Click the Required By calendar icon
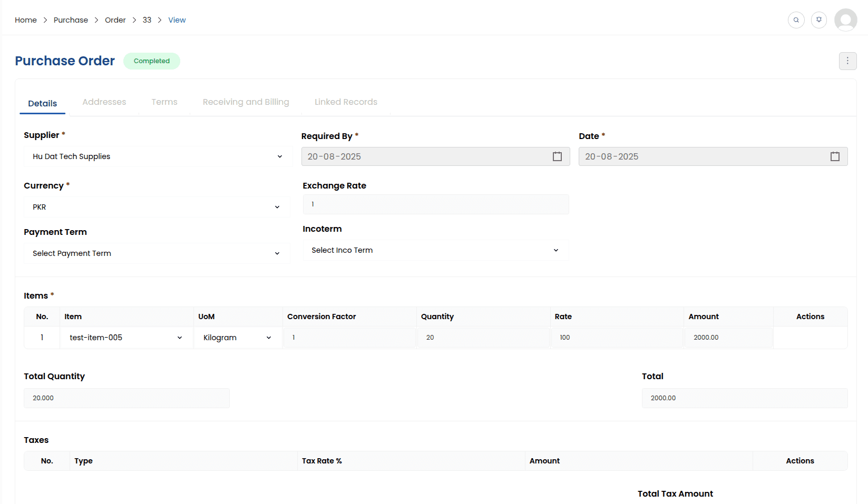This screenshot has height=504, width=868. pos(557,156)
